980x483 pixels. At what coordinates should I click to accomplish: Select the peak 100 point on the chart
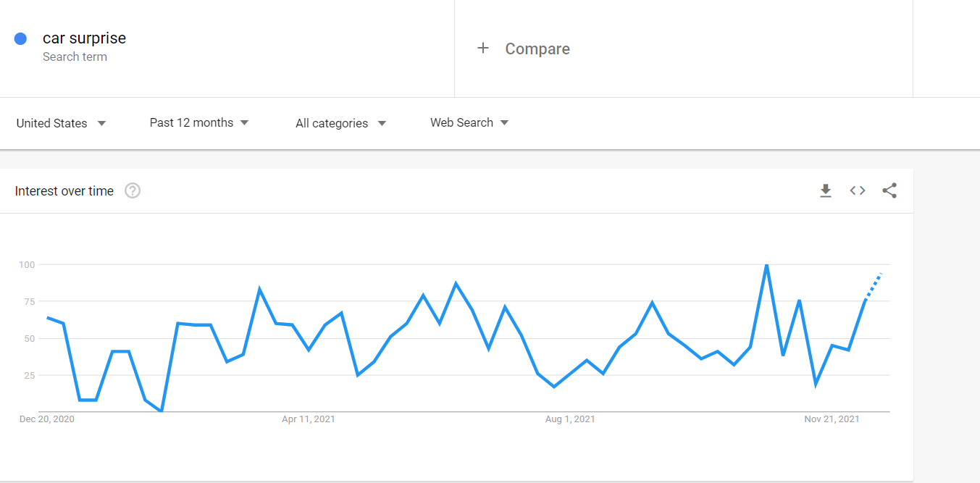tap(766, 265)
